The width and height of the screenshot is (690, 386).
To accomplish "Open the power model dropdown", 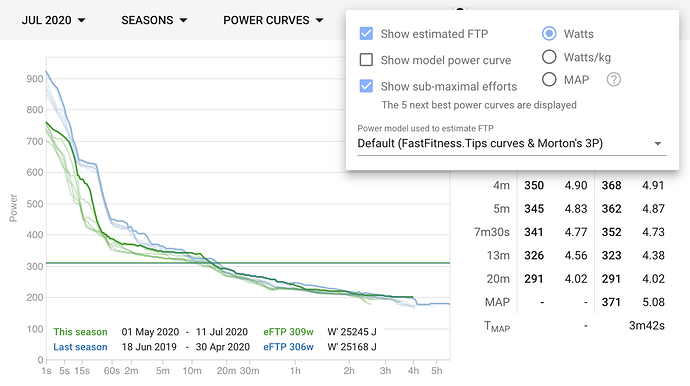I will 511,143.
